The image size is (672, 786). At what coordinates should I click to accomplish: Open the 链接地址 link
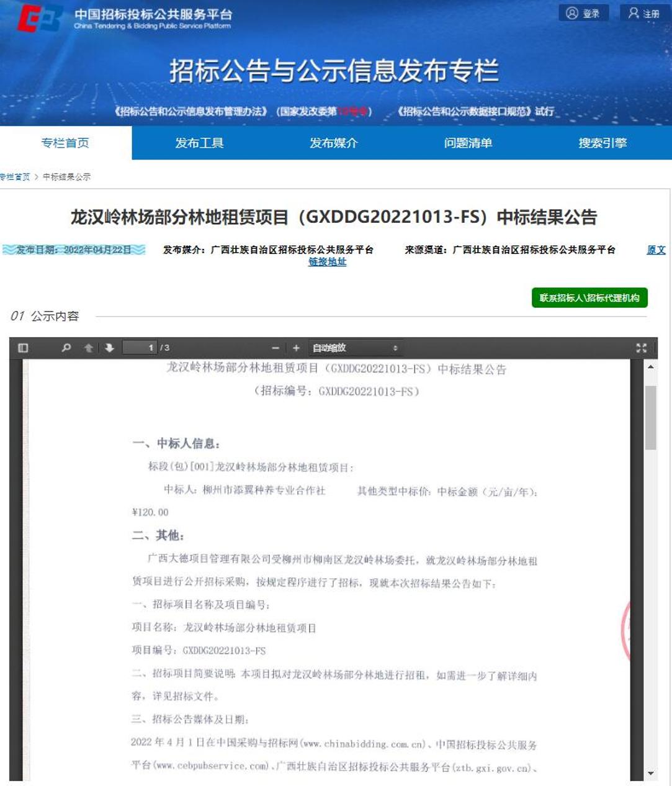(x=327, y=262)
